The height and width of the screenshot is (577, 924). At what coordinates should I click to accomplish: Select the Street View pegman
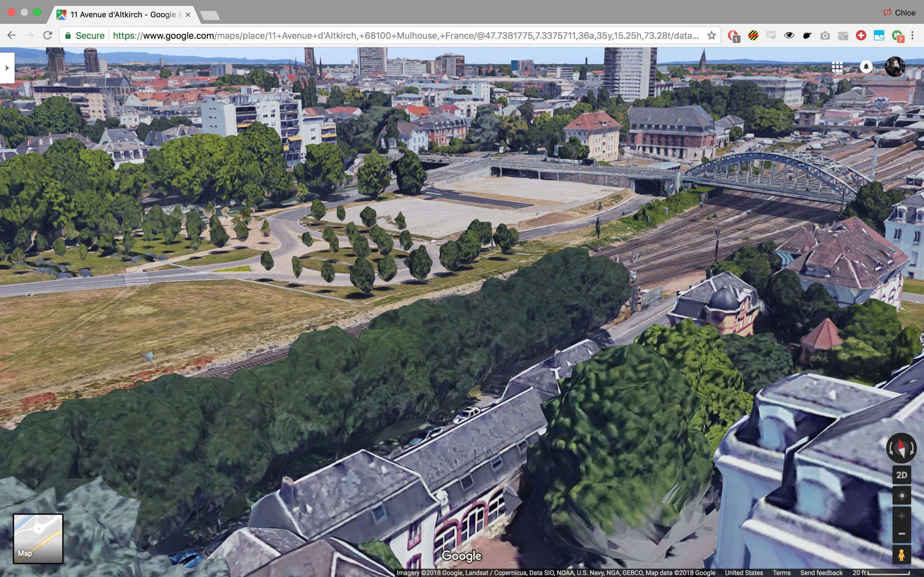pyautogui.click(x=902, y=555)
